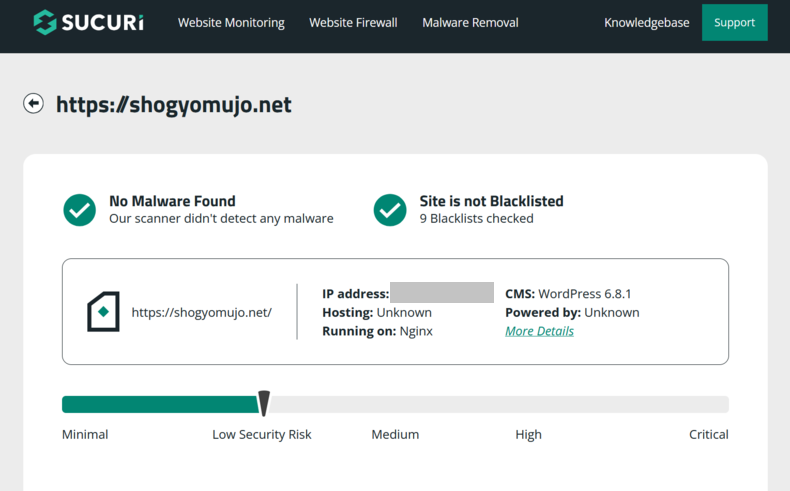Click the "CMS: WordPress 6.8.1" entry
Screen dimensions: 790x491
pyautogui.click(x=568, y=294)
